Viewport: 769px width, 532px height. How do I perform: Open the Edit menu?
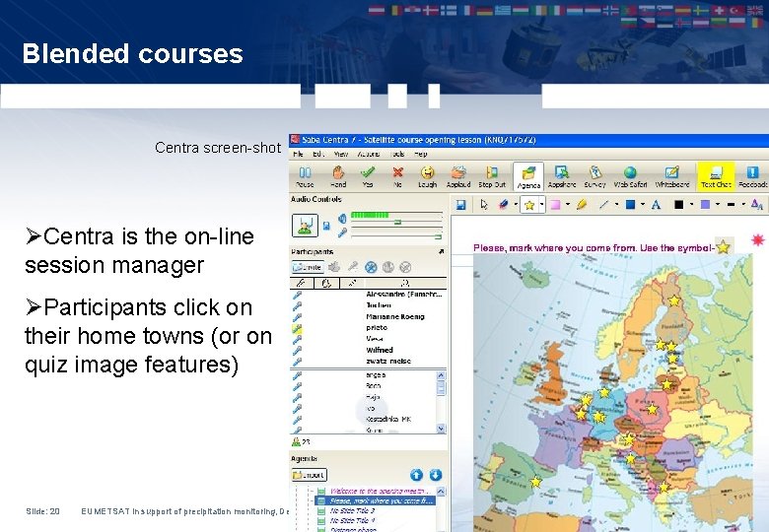point(318,154)
